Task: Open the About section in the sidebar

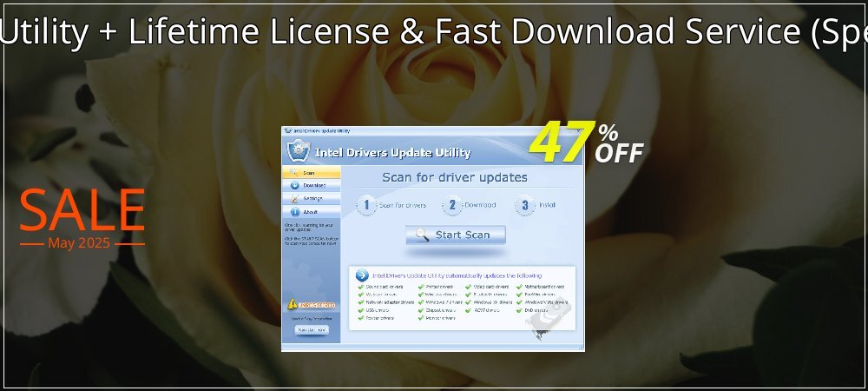Action: click(x=311, y=211)
